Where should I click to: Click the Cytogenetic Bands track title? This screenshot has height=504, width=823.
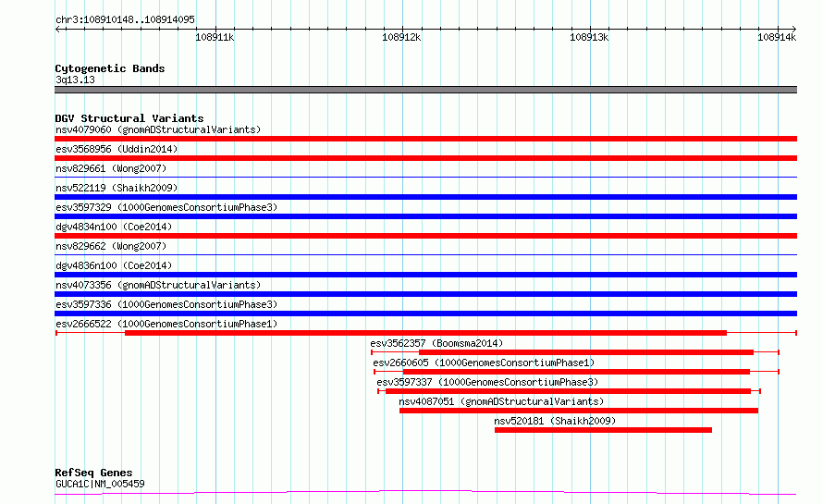tap(110, 68)
